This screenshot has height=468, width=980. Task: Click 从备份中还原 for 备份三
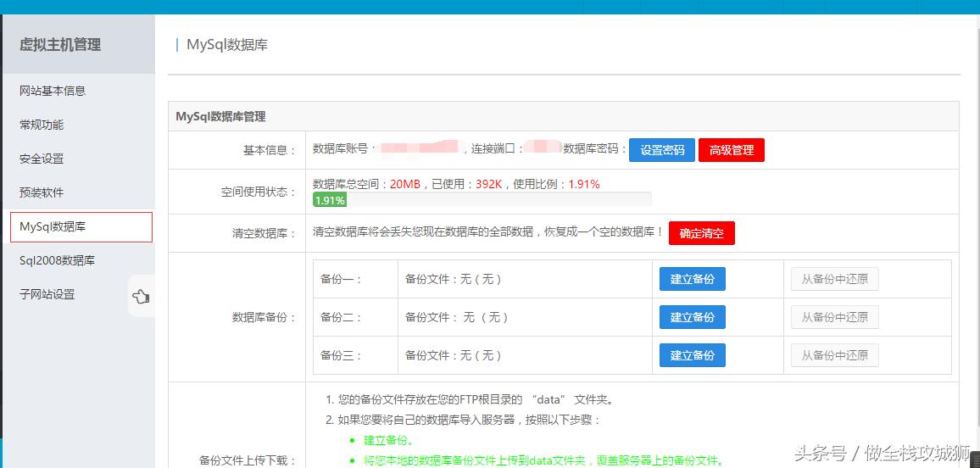(x=835, y=355)
